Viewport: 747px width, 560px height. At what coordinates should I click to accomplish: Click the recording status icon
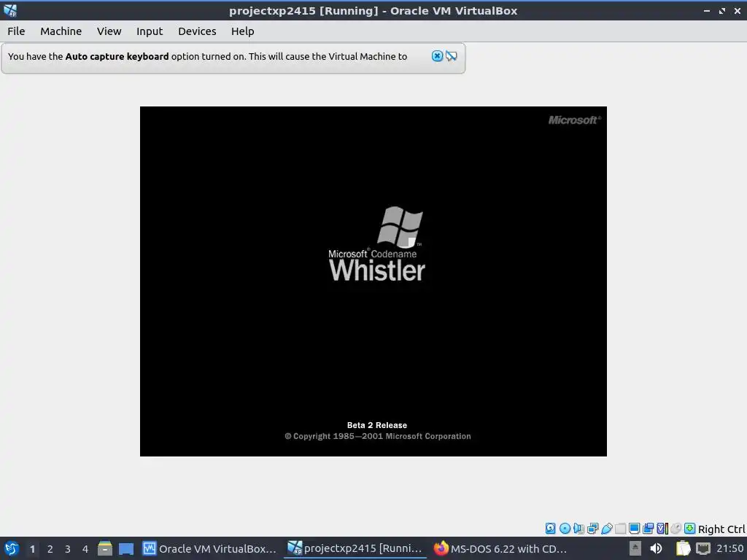pyautogui.click(x=648, y=528)
